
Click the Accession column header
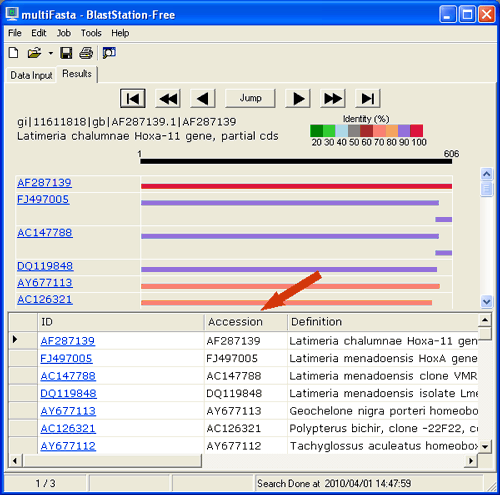[246, 322]
